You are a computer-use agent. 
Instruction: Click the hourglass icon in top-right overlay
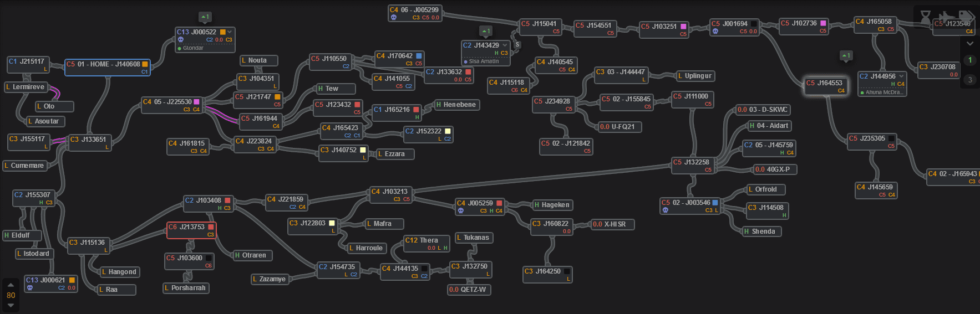tap(925, 17)
